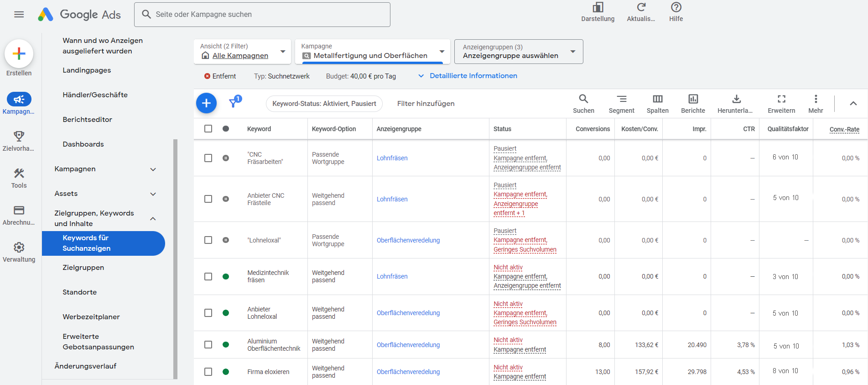
Task: Click Pausiert status of "Lohneloxal"
Action: pos(505,231)
